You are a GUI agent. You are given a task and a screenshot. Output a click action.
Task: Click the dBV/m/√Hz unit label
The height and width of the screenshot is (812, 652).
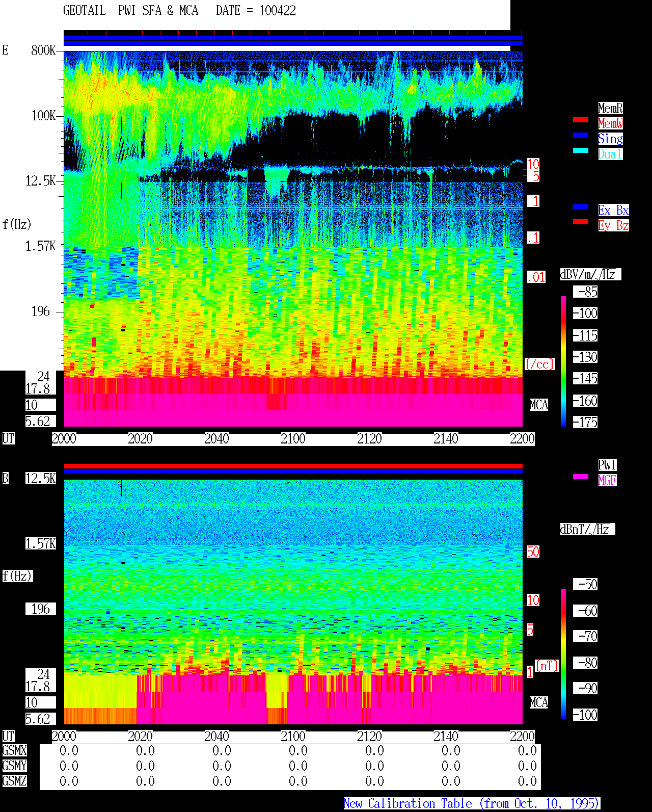[590, 274]
